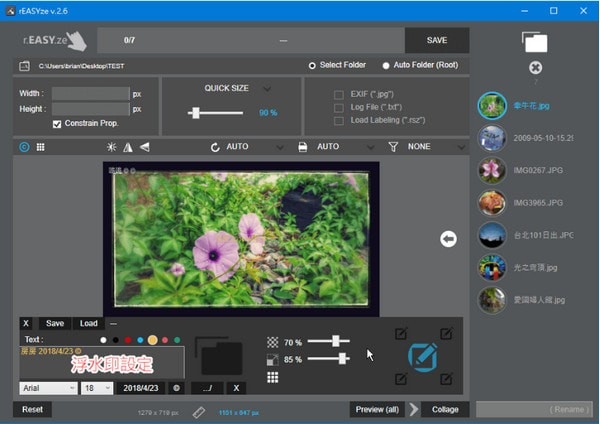Click the filter funnel icon
This screenshot has width=600, height=424.
point(393,147)
